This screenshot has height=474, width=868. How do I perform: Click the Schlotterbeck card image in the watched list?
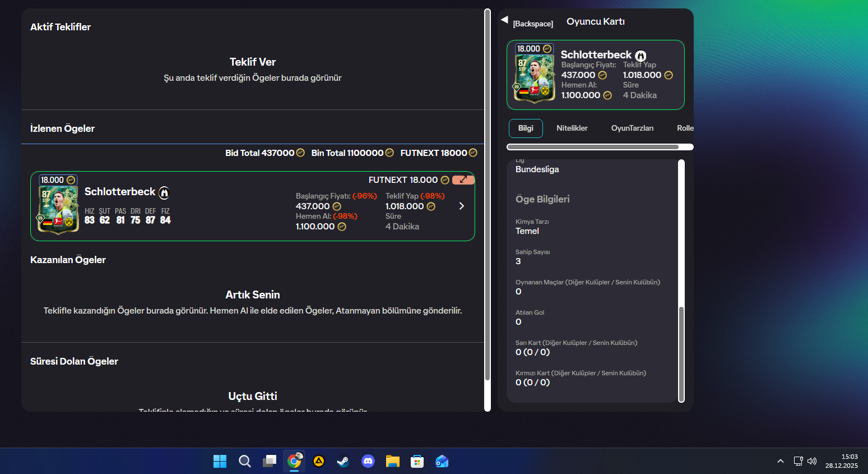(58, 210)
